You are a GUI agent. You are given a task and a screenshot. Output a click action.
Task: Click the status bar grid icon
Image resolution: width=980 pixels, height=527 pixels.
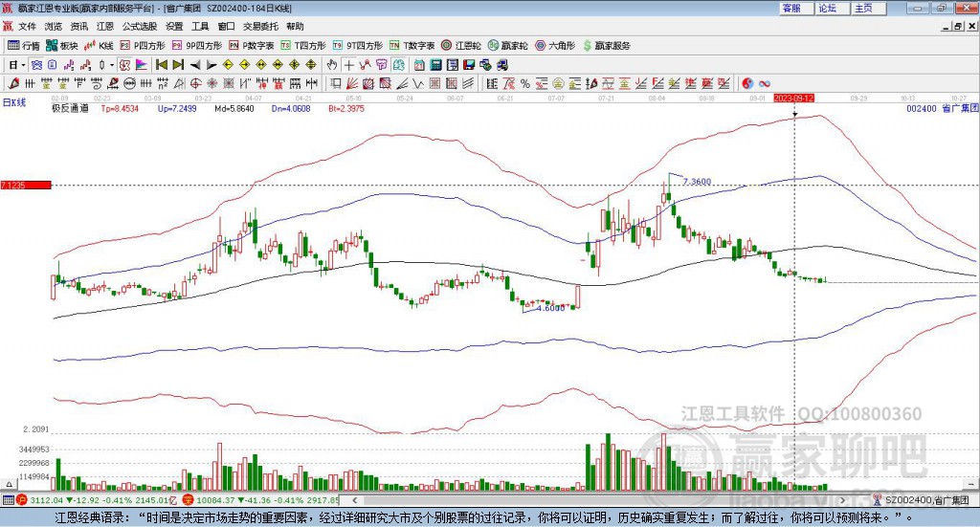[8, 500]
